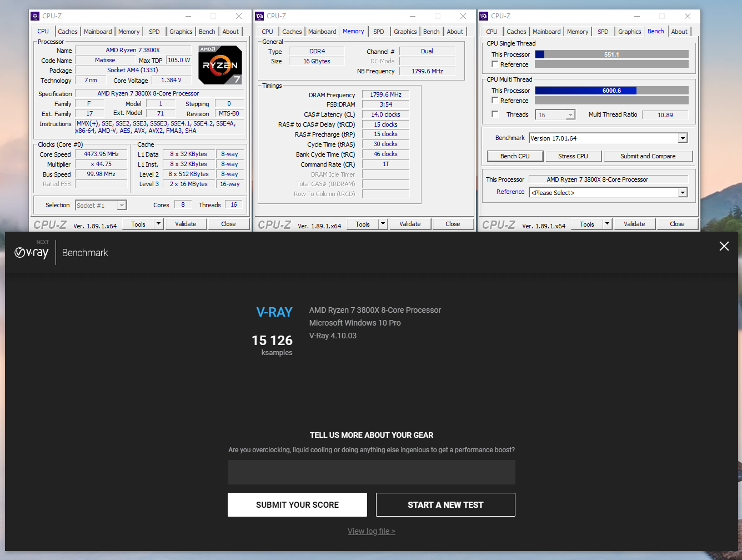
Task: Expand Tools dropdown arrow in Bench window
Action: coord(607,224)
